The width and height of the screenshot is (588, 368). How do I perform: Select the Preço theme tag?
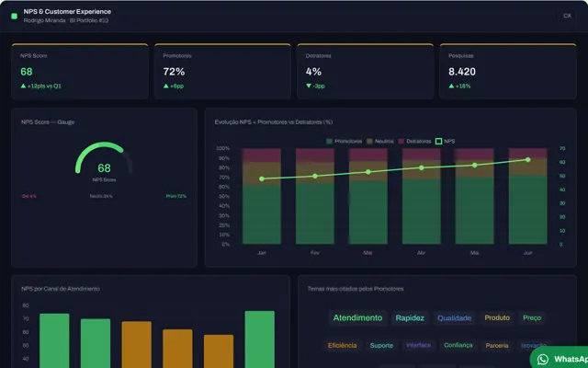tap(532, 317)
